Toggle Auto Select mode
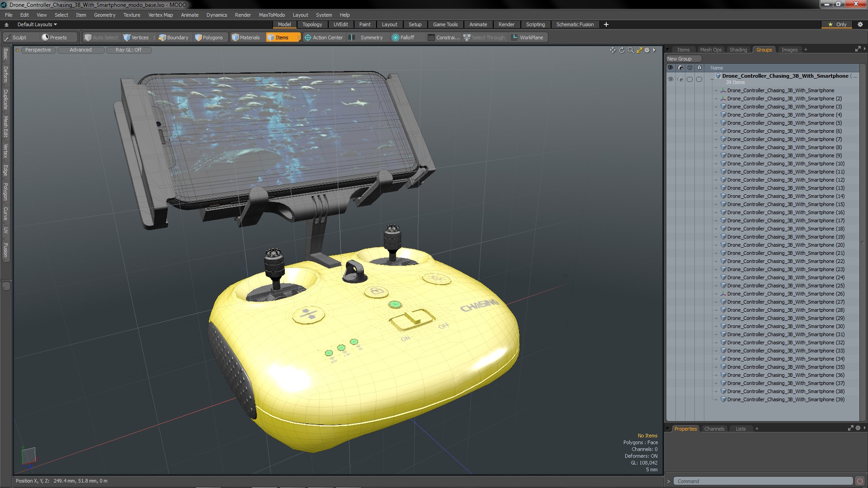This screenshot has height=488, width=868. pyautogui.click(x=101, y=38)
